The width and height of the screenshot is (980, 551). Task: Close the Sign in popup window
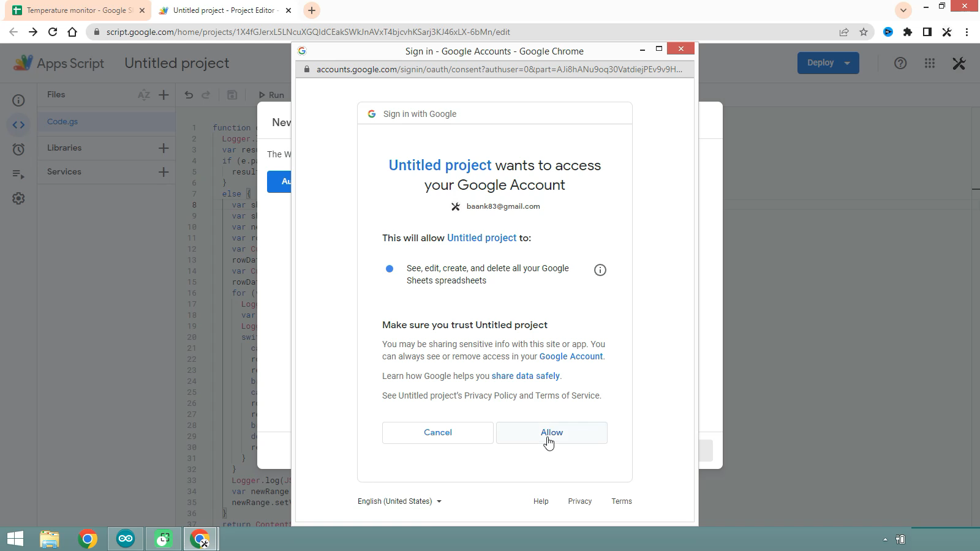point(680,49)
